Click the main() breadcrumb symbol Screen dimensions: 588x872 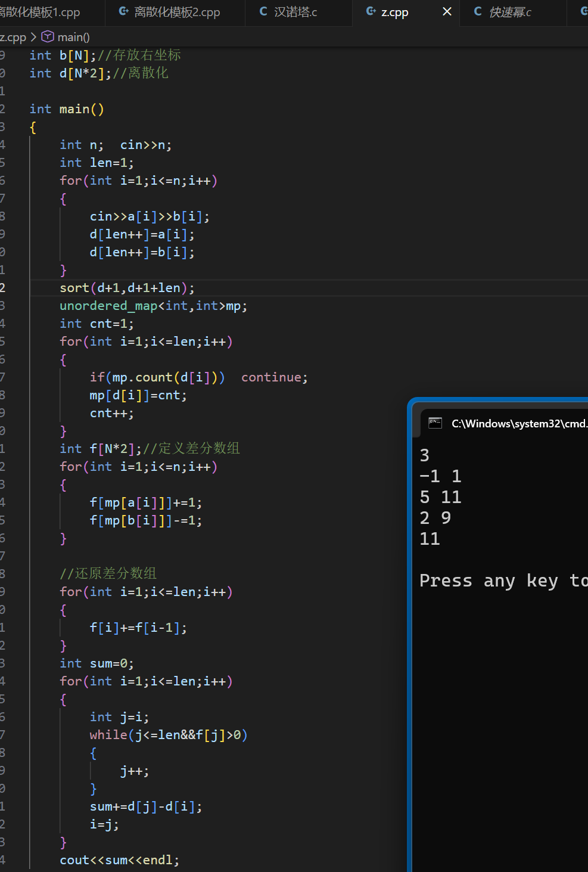(73, 37)
